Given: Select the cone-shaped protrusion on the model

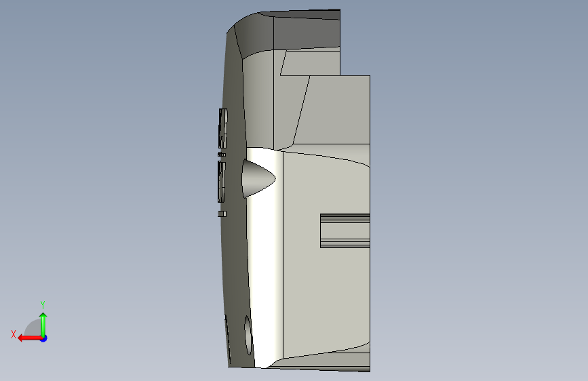Looking at the screenshot, I should [x=258, y=178].
